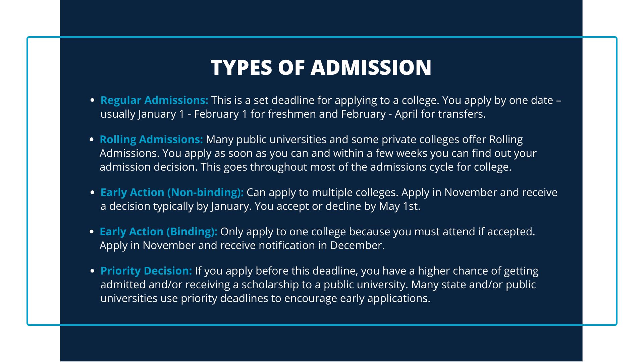Click the line "Admissions. You apply as soon"
The height and width of the screenshot is (362, 644).
coord(318,153)
